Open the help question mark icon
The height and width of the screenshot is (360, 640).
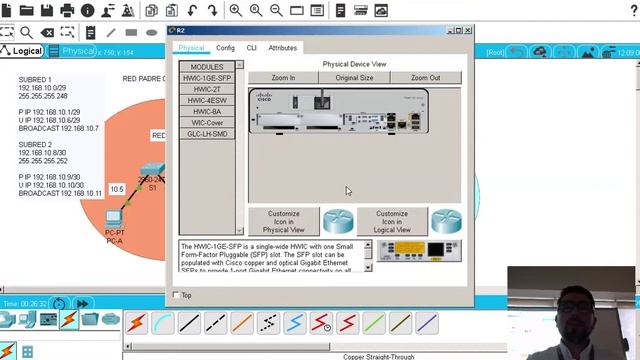pyautogui.click(x=634, y=10)
